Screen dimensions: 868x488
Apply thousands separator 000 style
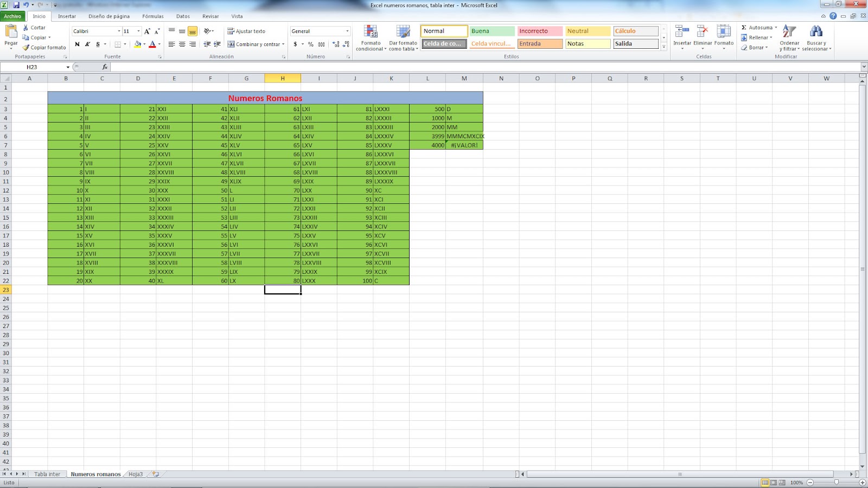tap(321, 44)
